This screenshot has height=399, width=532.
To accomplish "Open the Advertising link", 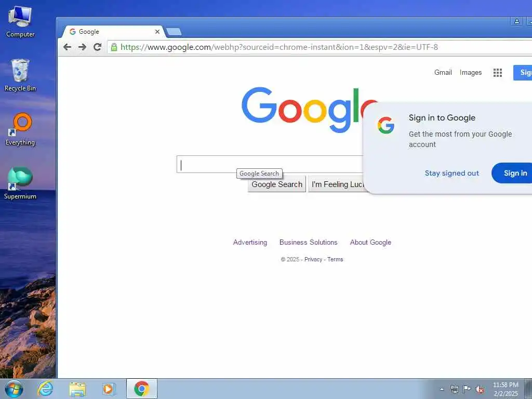I will pyautogui.click(x=250, y=242).
